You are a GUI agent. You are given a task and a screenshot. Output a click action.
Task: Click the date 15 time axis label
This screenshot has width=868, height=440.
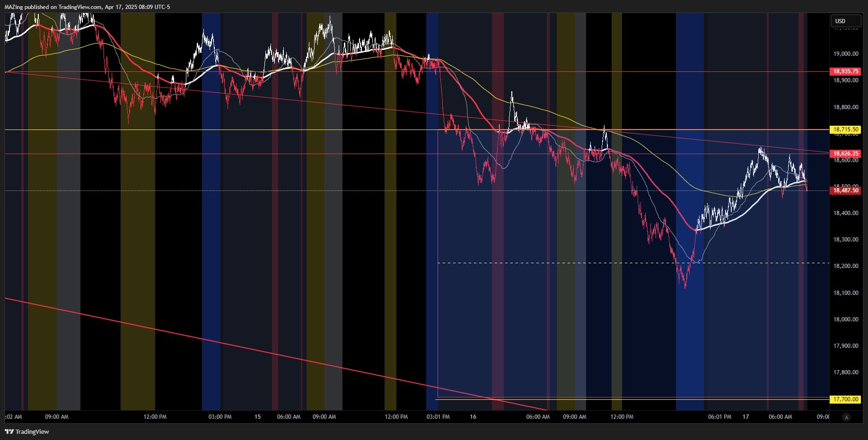pyautogui.click(x=257, y=417)
